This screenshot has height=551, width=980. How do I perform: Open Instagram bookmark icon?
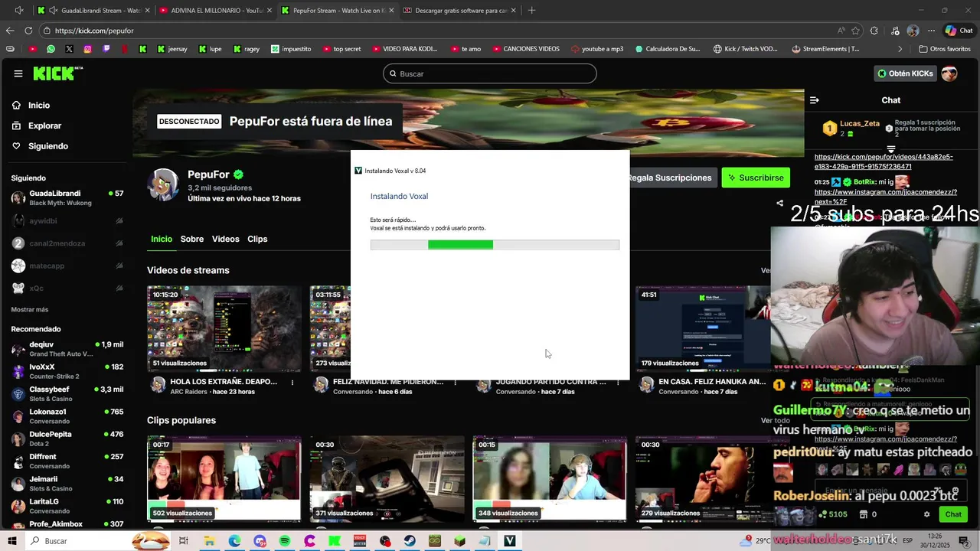[87, 49]
